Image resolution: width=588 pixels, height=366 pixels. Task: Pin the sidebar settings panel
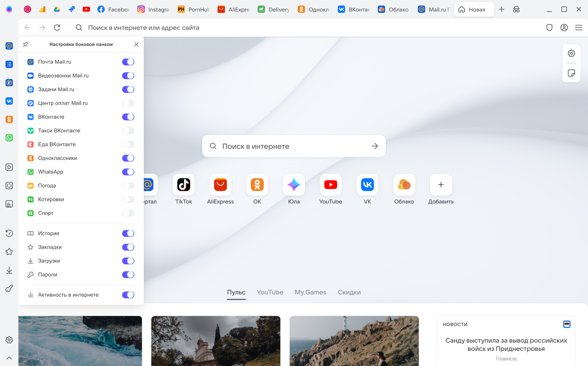pos(26,44)
